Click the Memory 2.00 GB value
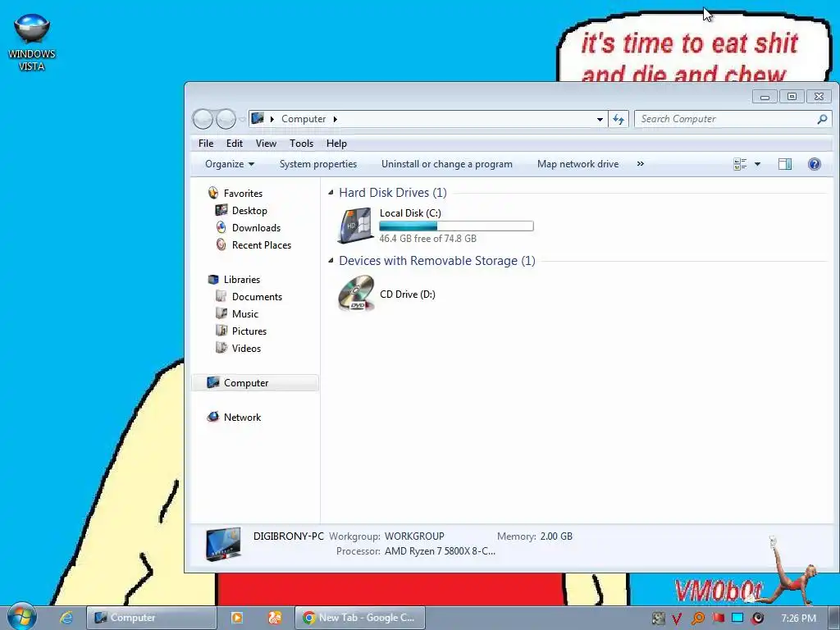This screenshot has width=840, height=630. pos(556,536)
